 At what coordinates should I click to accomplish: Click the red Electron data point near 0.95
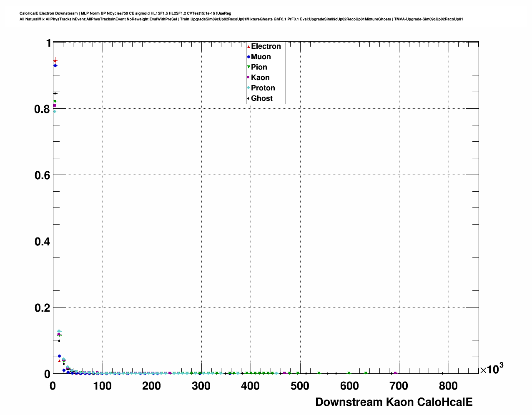click(x=55, y=61)
